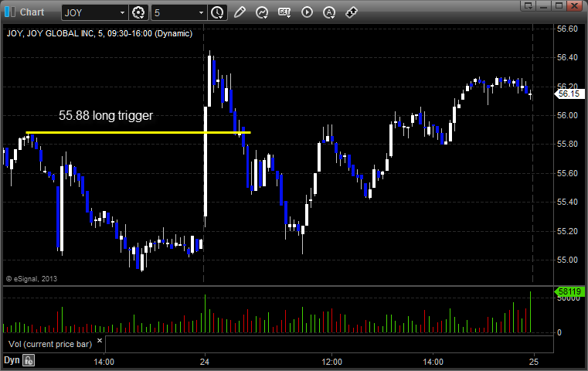This screenshot has height=371, width=588.
Task: Click the up-down arrows trade icon
Action: pyautogui.click(x=352, y=12)
